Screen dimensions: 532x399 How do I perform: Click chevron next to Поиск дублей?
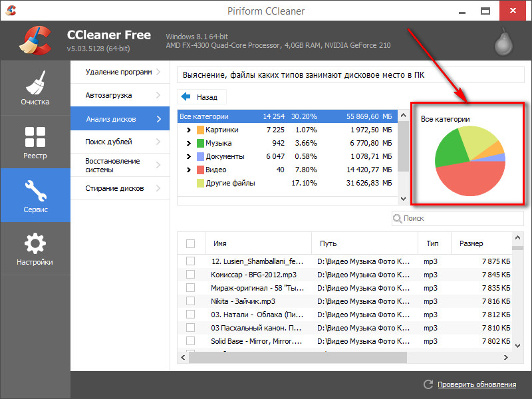[x=158, y=142]
